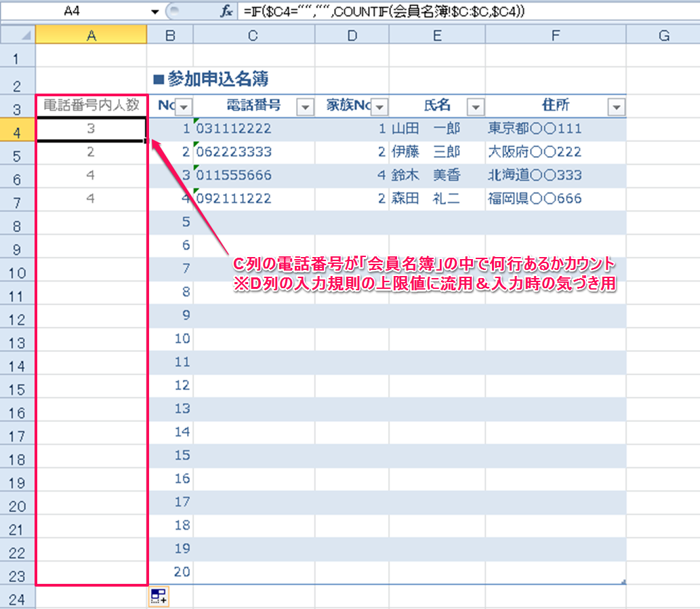Select column A header
Viewport: 700px width, 609px height.
tap(91, 35)
